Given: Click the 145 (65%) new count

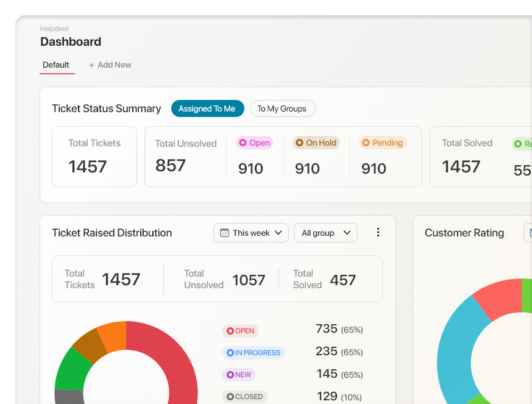Looking at the screenshot, I should coord(339,374).
